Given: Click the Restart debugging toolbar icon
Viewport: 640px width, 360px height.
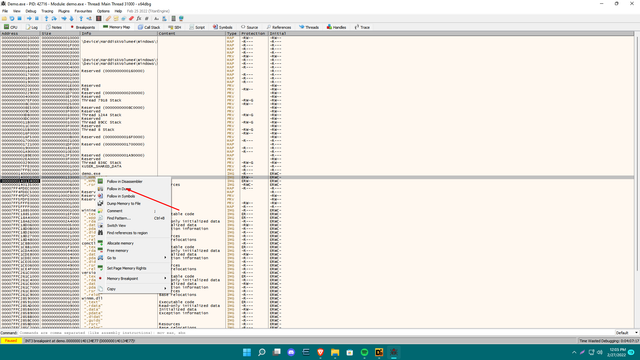Looking at the screenshot, I should 12,18.
